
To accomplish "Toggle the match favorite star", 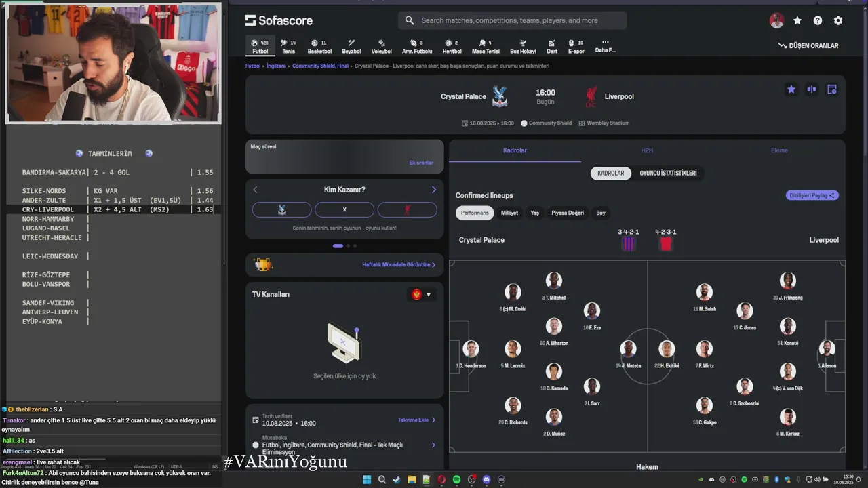I will (791, 89).
